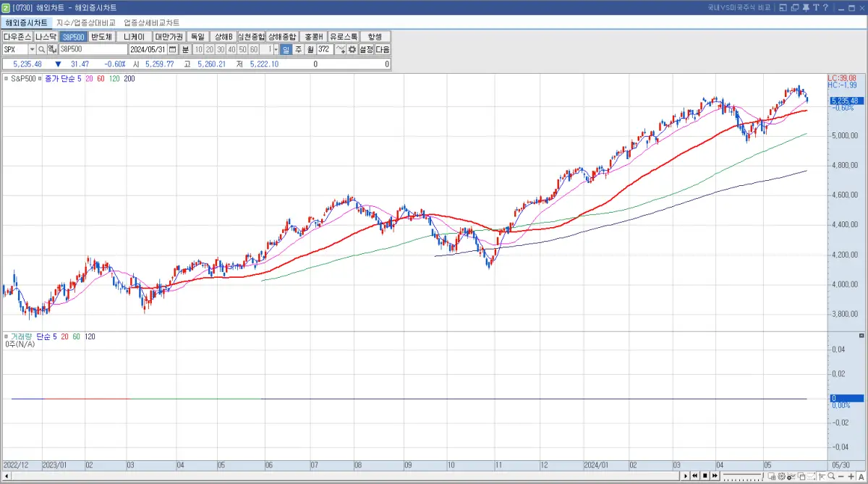
Task: Click the plus zoom in icon
Action: coord(851,477)
